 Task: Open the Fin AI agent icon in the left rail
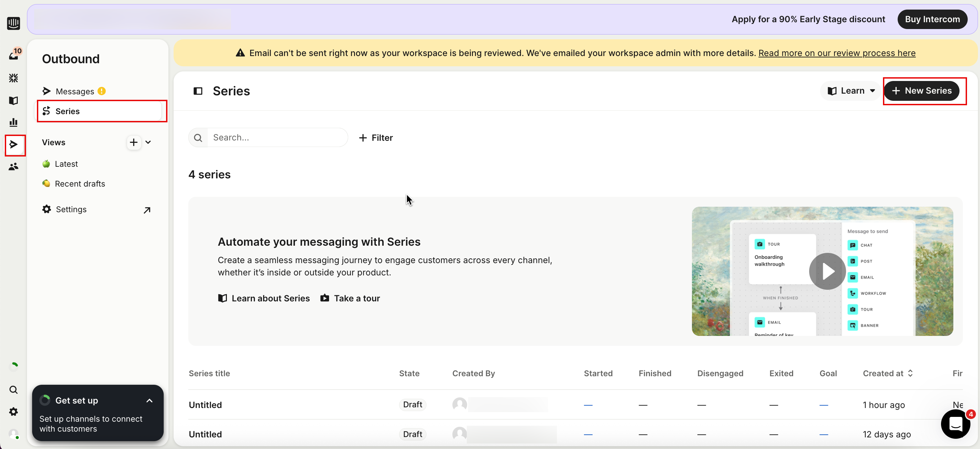pos(14,78)
